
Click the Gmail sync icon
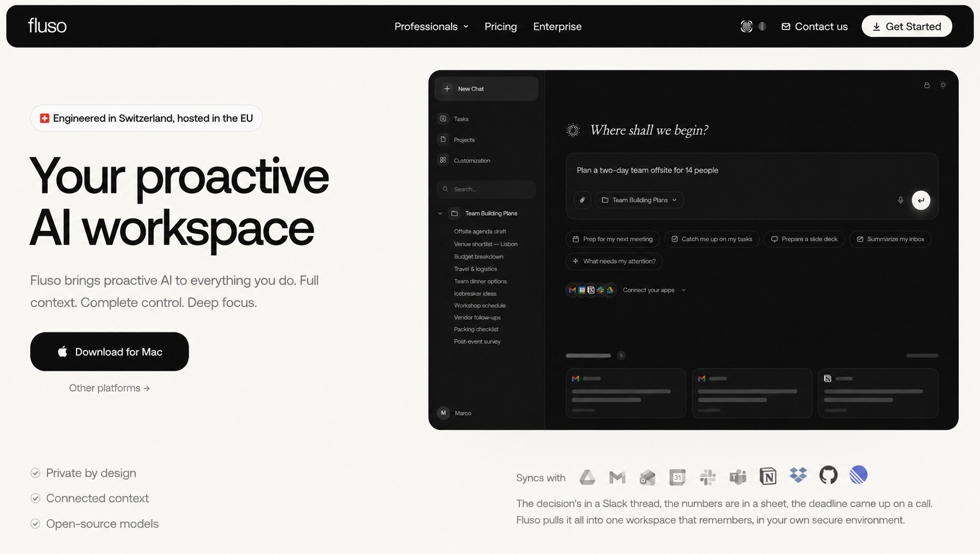617,478
